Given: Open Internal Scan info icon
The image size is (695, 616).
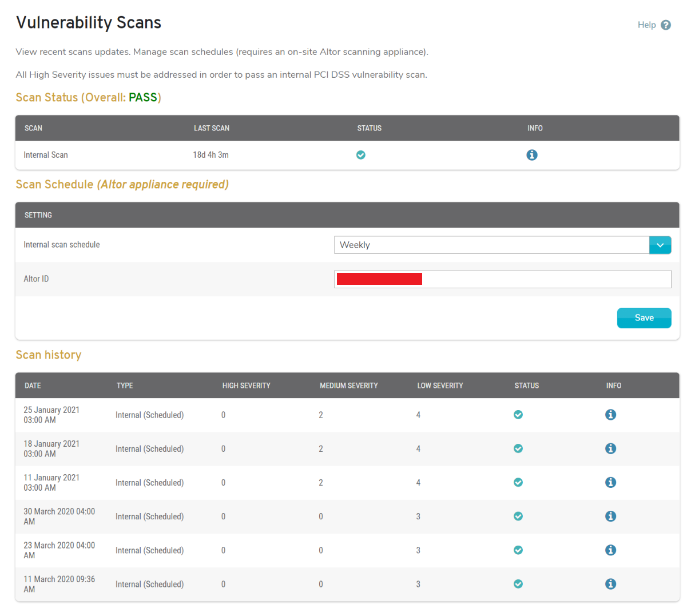Looking at the screenshot, I should pyautogui.click(x=532, y=155).
